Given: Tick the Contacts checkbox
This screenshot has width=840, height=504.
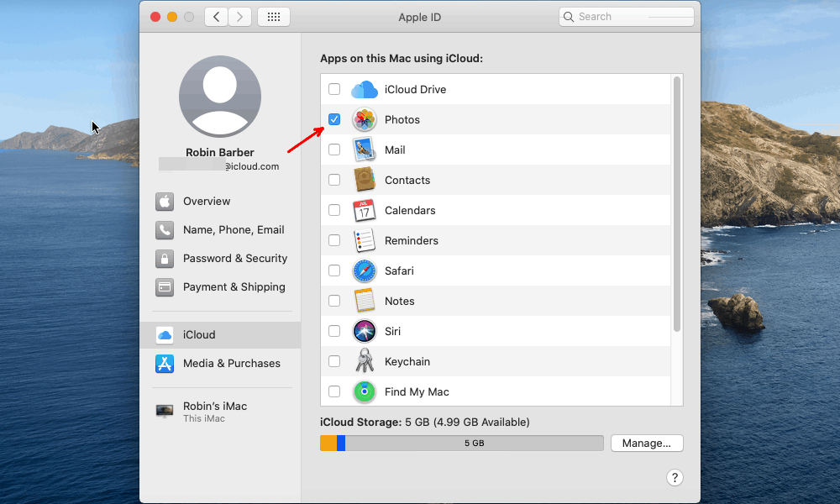Looking at the screenshot, I should (x=334, y=180).
